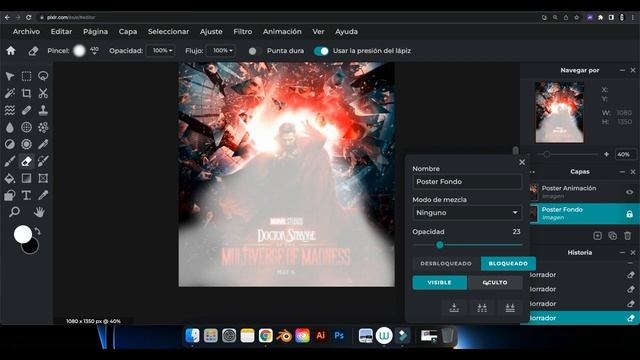Select the water drop Blur tool
The image size is (640, 360).
pos(10,127)
